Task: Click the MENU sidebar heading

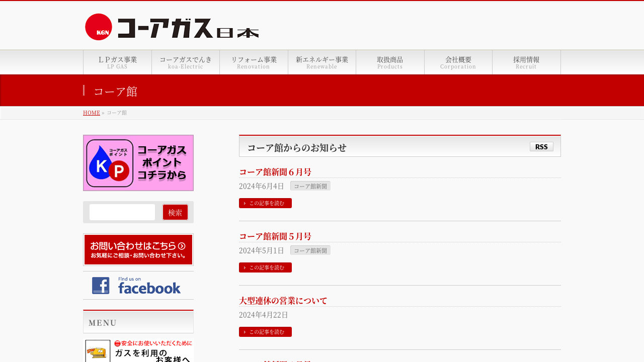Action: pyautogui.click(x=103, y=323)
